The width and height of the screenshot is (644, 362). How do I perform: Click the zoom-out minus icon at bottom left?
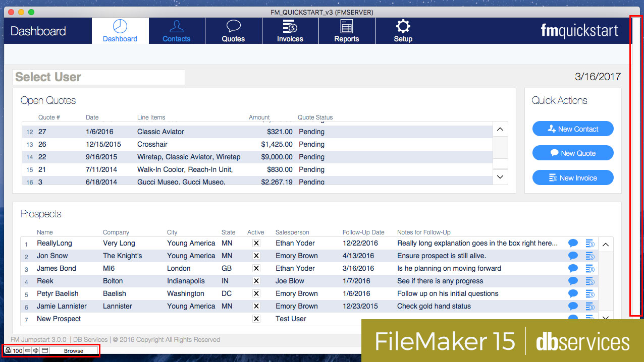(27, 350)
